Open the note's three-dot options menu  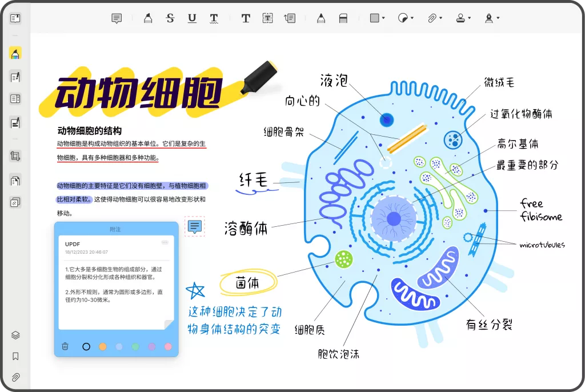[165, 242]
